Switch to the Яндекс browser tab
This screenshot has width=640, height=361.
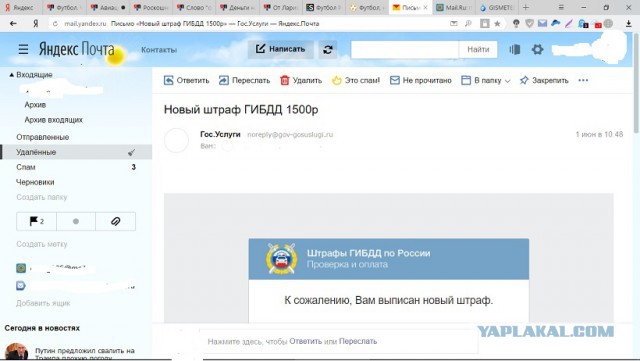(20, 7)
